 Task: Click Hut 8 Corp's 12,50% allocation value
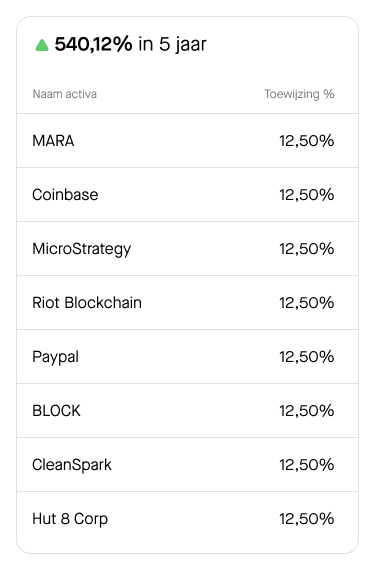coord(306,519)
